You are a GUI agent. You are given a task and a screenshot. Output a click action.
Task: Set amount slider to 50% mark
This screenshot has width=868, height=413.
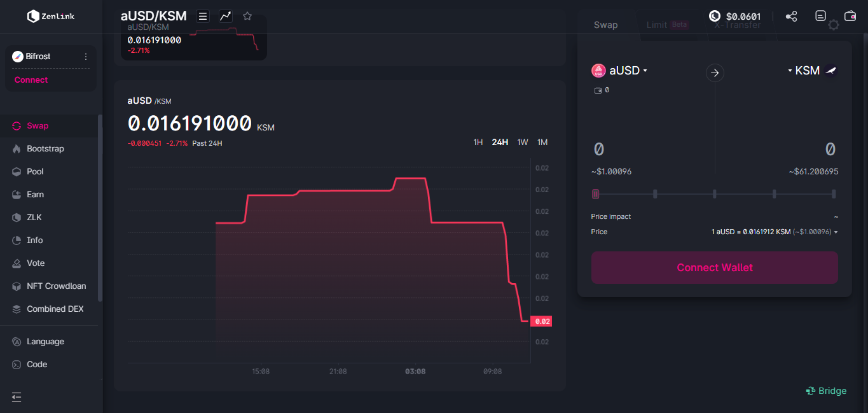[x=715, y=193]
